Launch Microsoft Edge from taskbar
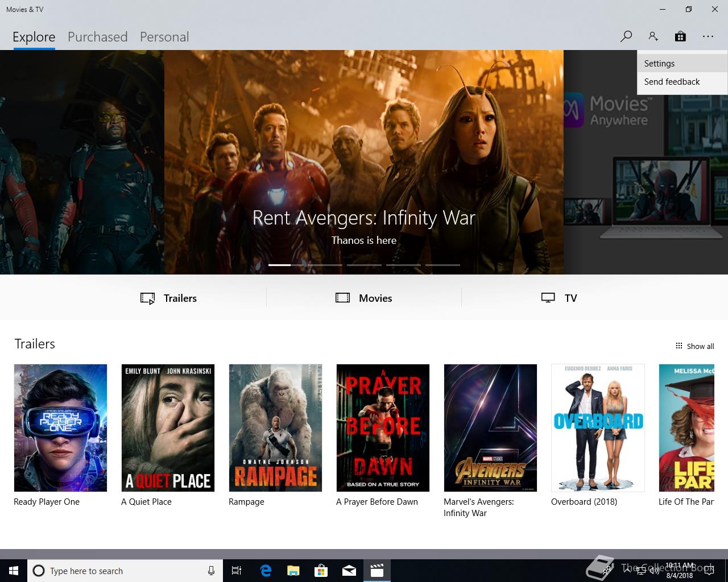The width and height of the screenshot is (728, 582). pyautogui.click(x=266, y=571)
